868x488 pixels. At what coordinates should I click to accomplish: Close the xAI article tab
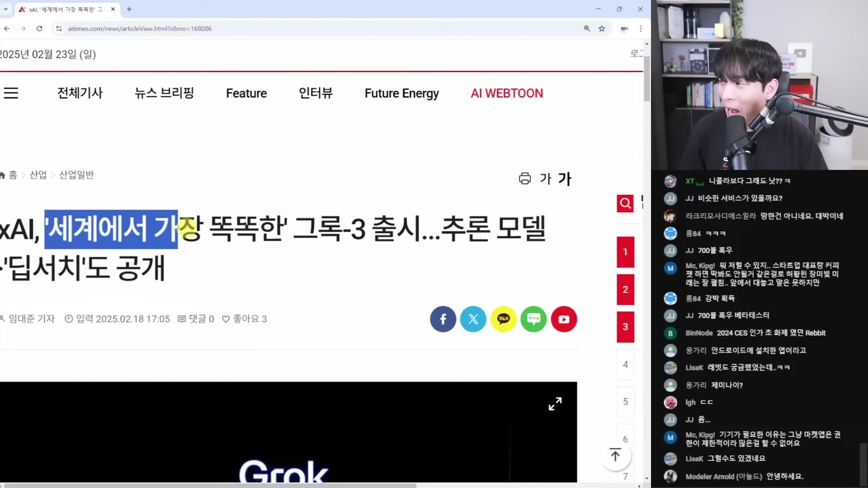[113, 9]
